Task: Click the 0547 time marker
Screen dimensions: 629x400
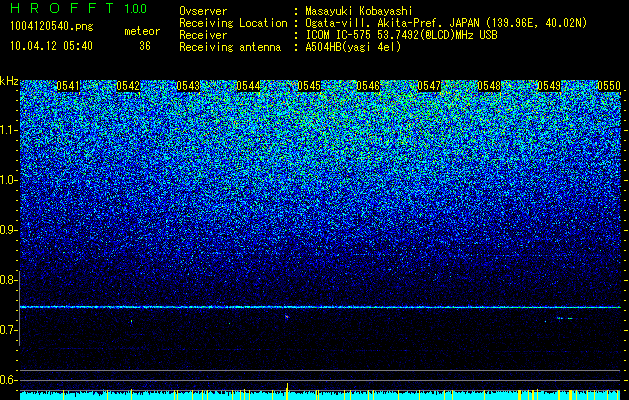Action: tap(429, 86)
